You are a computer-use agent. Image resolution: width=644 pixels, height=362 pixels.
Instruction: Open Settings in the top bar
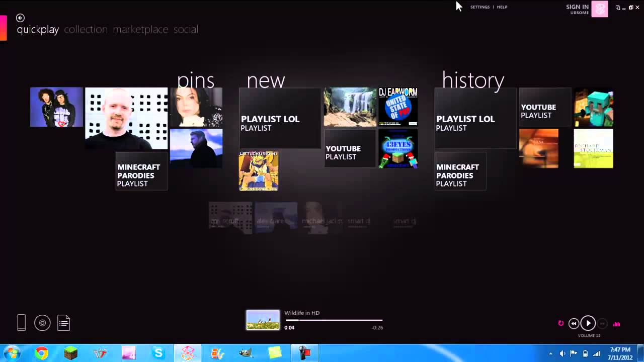pos(480,7)
